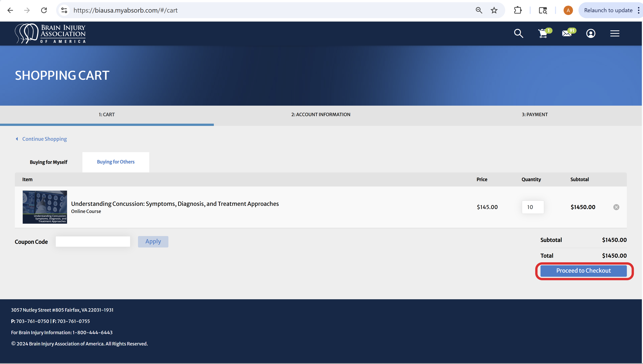
Task: Open the browser's page search icon
Action: (543, 10)
